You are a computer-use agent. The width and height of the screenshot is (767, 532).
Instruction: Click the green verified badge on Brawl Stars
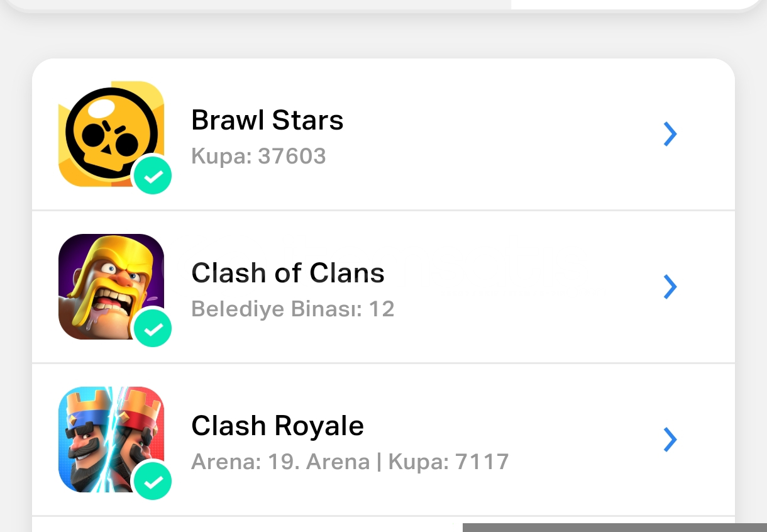point(152,175)
